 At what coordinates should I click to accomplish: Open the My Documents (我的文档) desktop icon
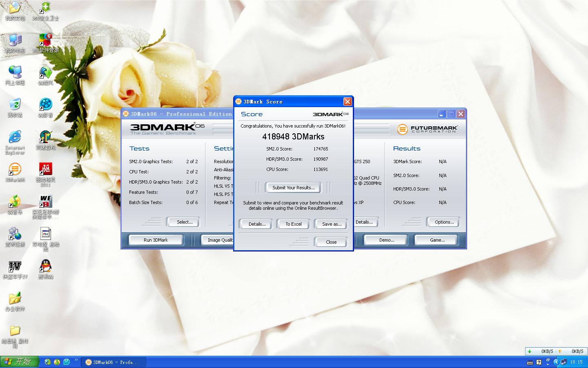click(x=15, y=11)
